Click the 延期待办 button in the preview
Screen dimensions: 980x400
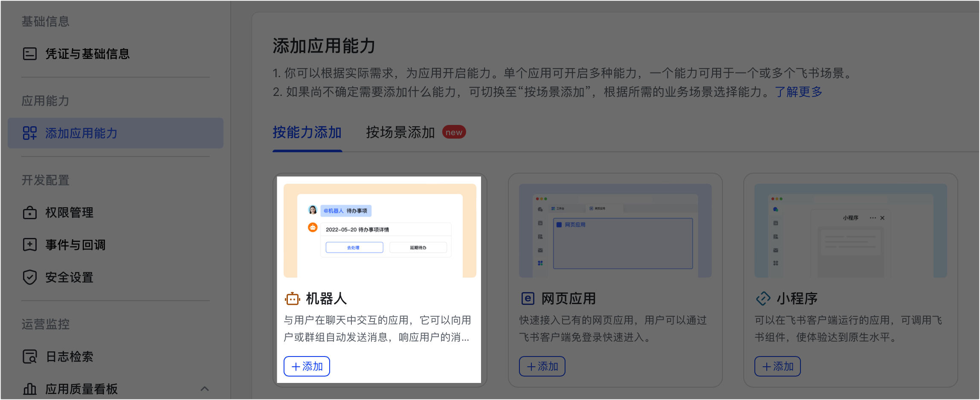[418, 247]
